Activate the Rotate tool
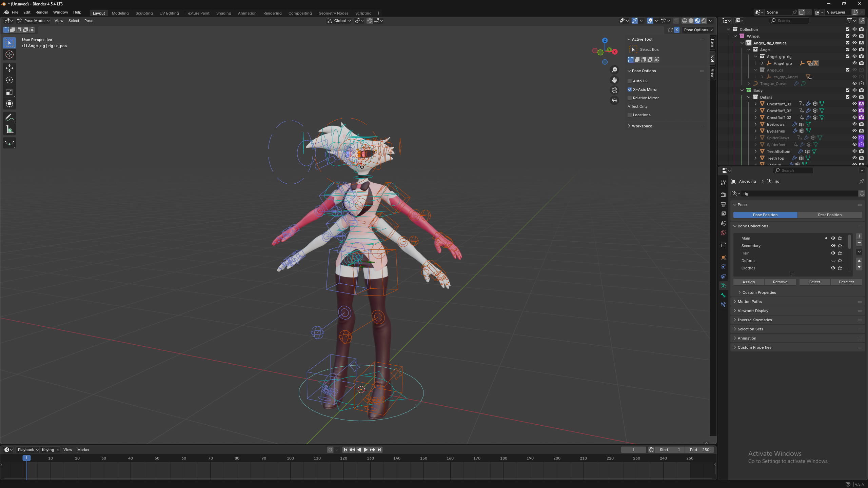868x488 pixels. [9, 80]
